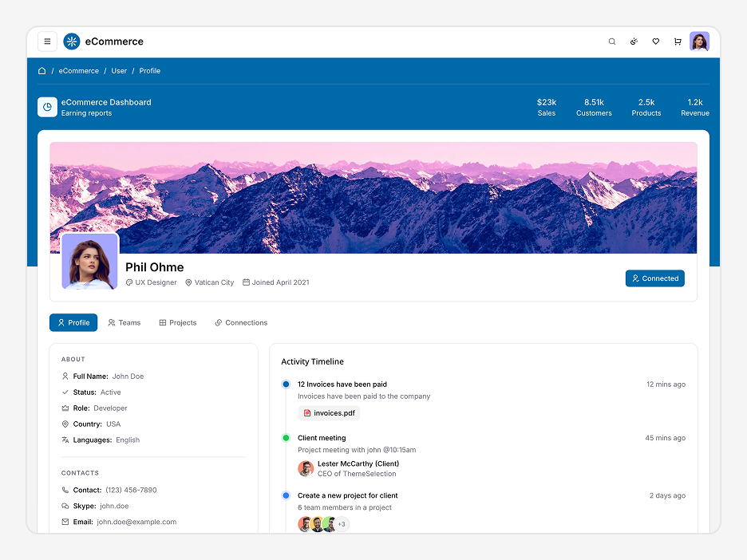Image resolution: width=747 pixels, height=560 pixels.
Task: Go to home via breadcrumb house icon
Action: (x=42, y=70)
